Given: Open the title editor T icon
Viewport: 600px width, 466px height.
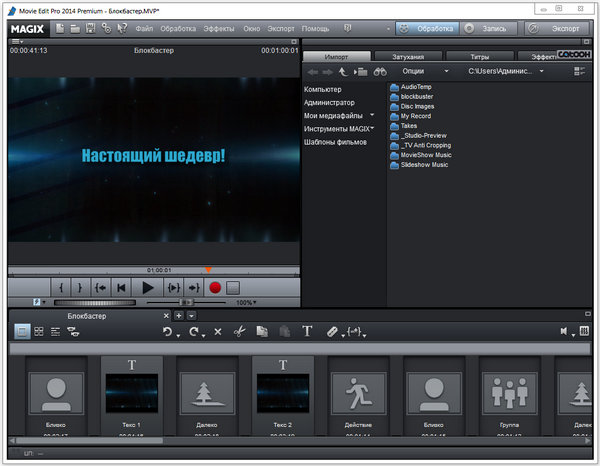Looking at the screenshot, I should 307,331.
